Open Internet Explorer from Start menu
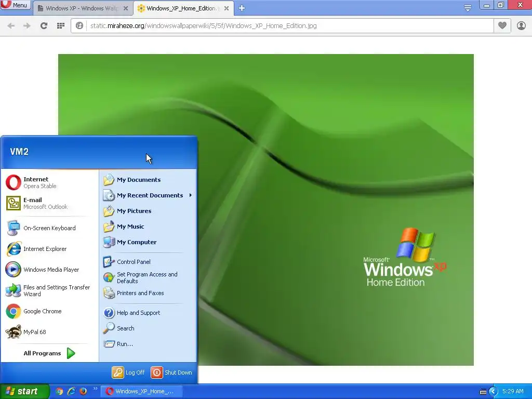Screen dimensions: 532x399 tap(49, 249)
